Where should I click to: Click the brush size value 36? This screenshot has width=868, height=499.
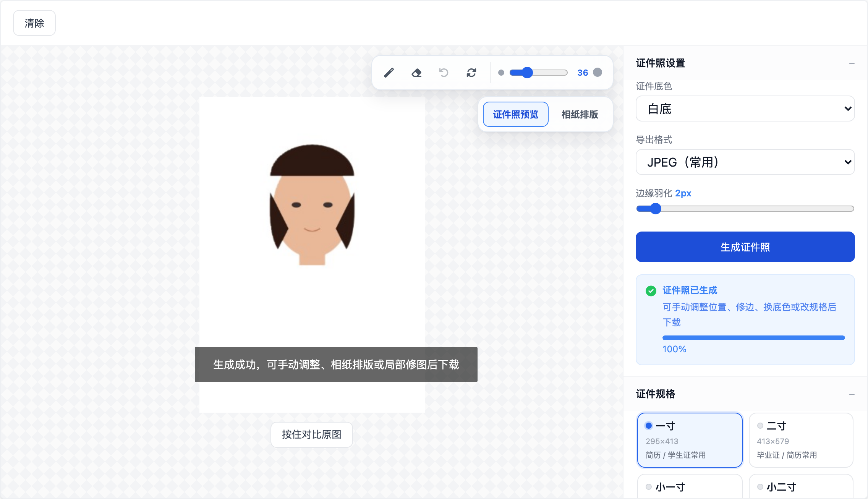583,73
